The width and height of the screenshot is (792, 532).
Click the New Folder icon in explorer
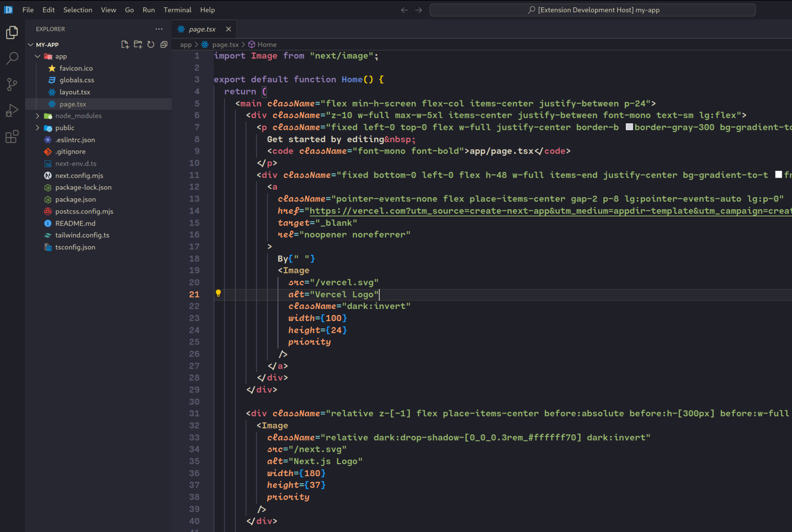pos(138,45)
